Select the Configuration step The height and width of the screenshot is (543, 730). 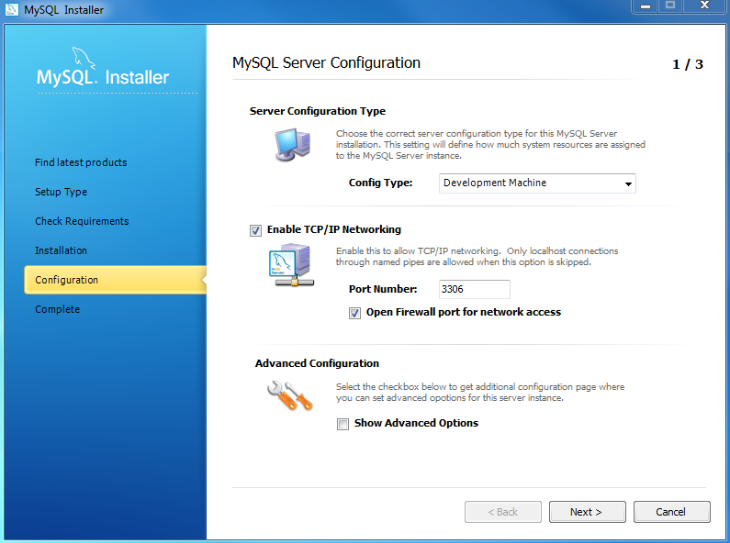coord(115,280)
